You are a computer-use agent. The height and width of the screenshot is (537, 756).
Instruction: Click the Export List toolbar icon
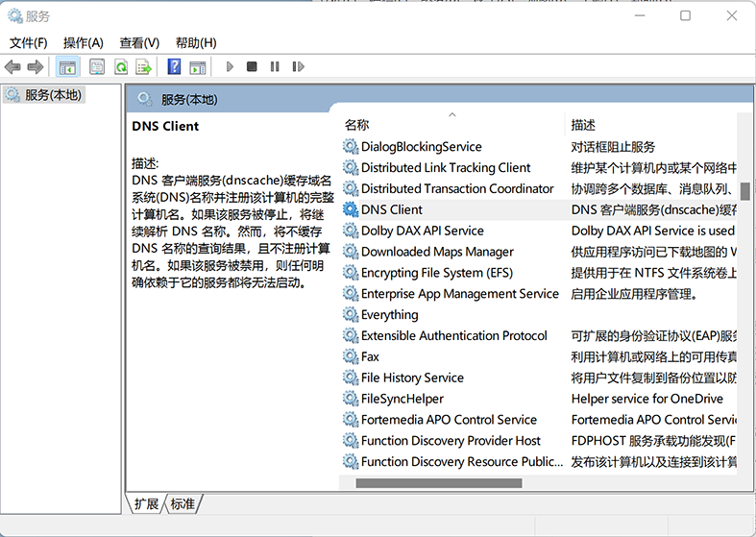[144, 66]
